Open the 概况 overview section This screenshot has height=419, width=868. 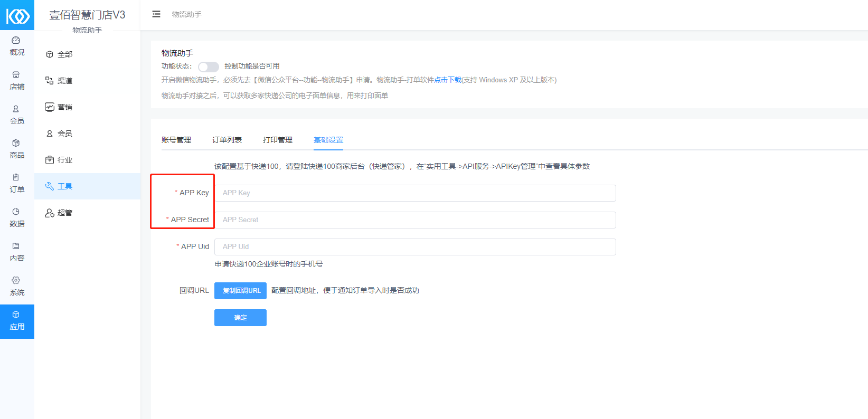click(17, 46)
